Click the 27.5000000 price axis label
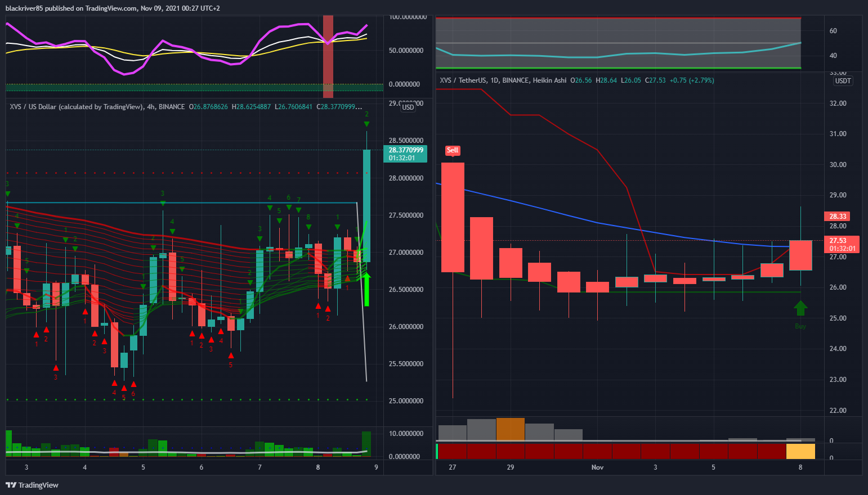 [x=406, y=215]
